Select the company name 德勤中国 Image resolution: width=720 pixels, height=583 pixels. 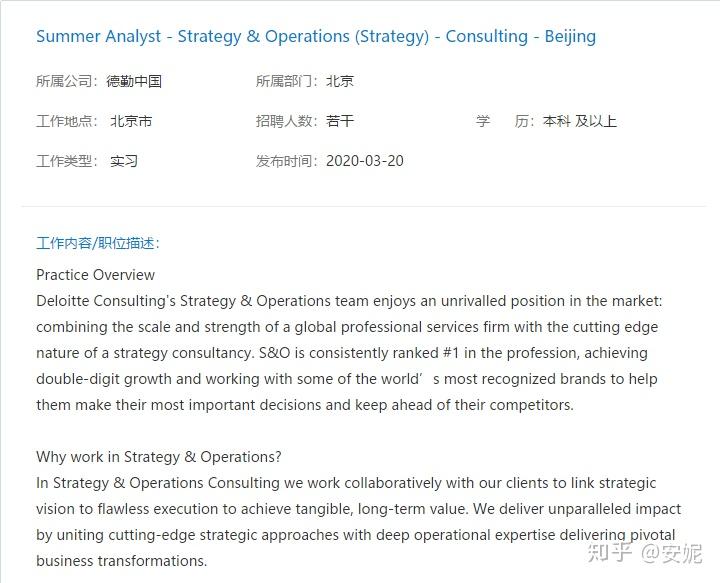tap(133, 81)
